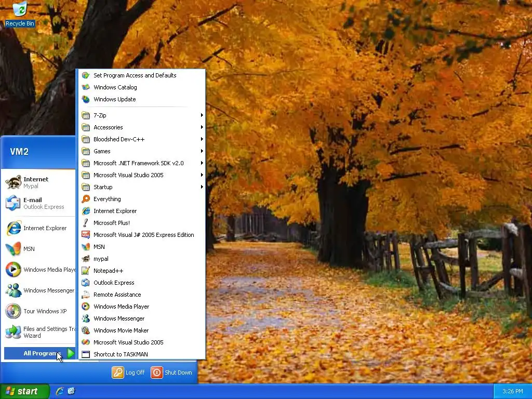The width and height of the screenshot is (532, 399).
Task: Click Outlook Express icon in programs list
Action: 86,283
